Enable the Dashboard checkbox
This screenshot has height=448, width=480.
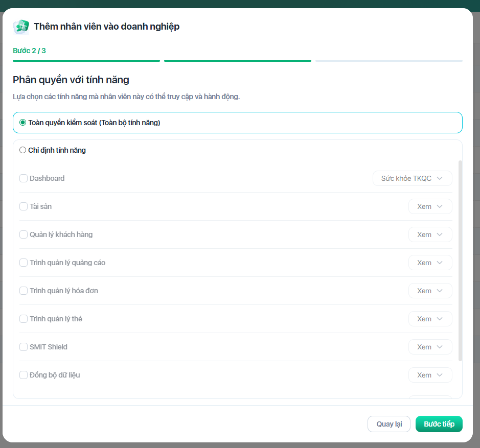(x=24, y=178)
